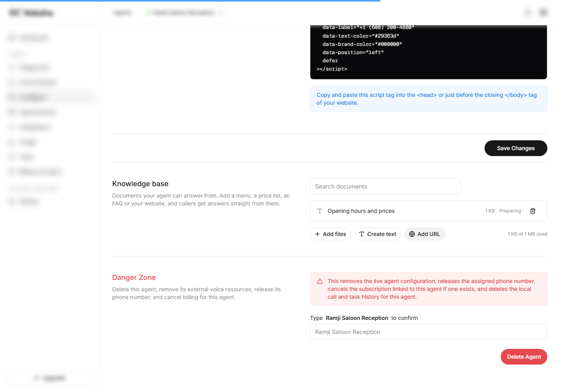Click the data-brand-color="#000000" code line

[362, 44]
